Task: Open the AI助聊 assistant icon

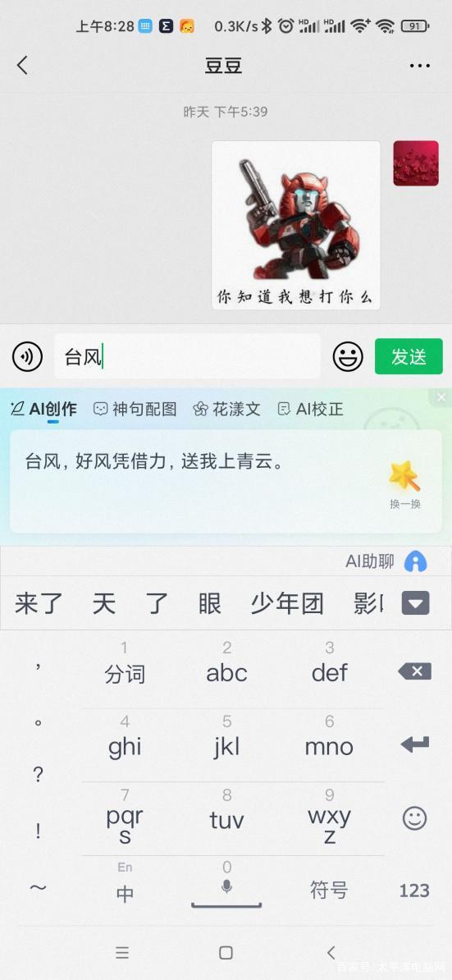Action: coord(415,561)
